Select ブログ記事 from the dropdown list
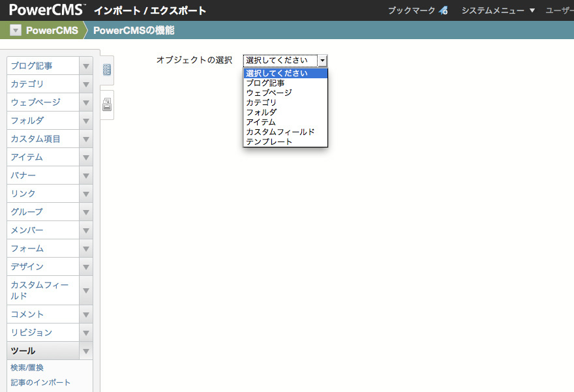 click(265, 83)
